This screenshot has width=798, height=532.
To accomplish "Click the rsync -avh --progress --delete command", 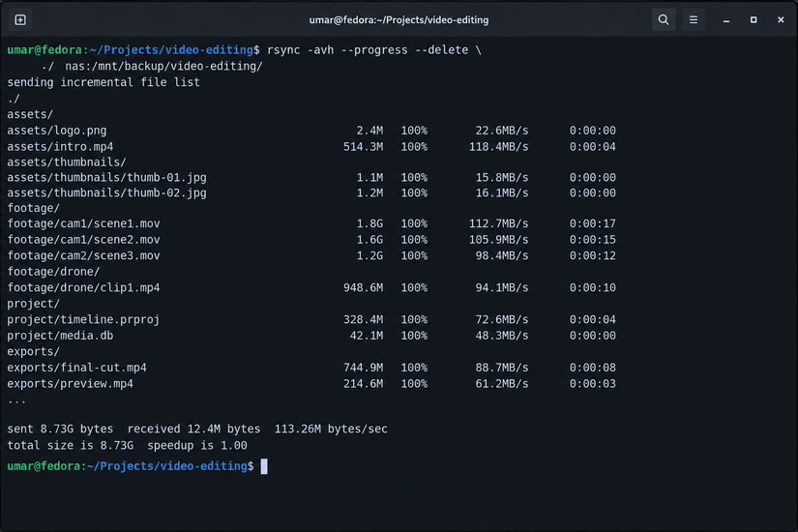I will pos(368,50).
